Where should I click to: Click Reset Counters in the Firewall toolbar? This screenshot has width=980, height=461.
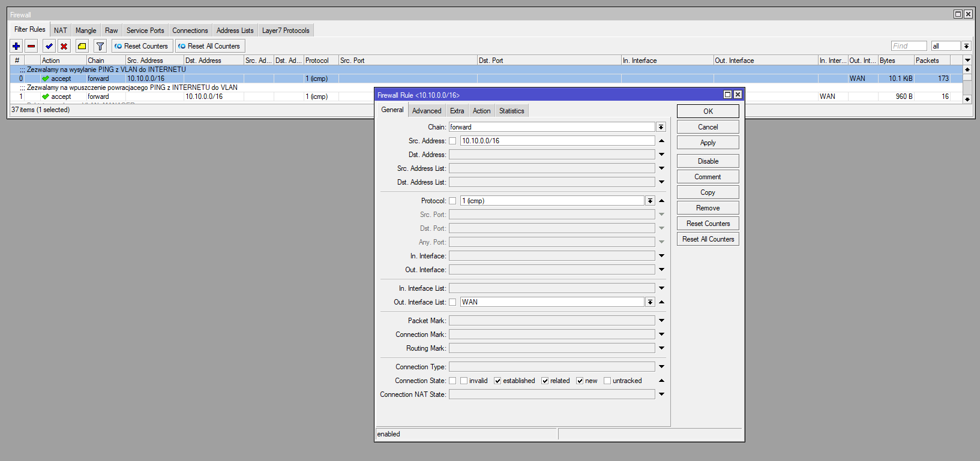tap(142, 46)
